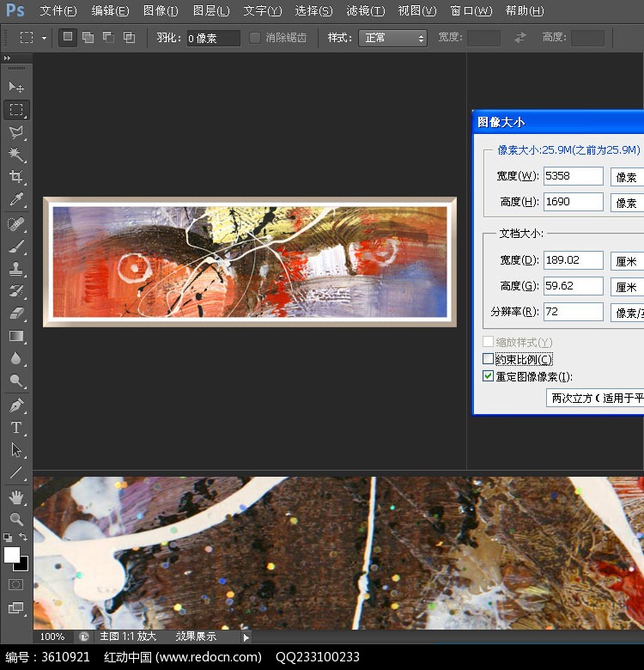644x670 pixels.
Task: Open document width unit dropdown
Action: tap(627, 260)
